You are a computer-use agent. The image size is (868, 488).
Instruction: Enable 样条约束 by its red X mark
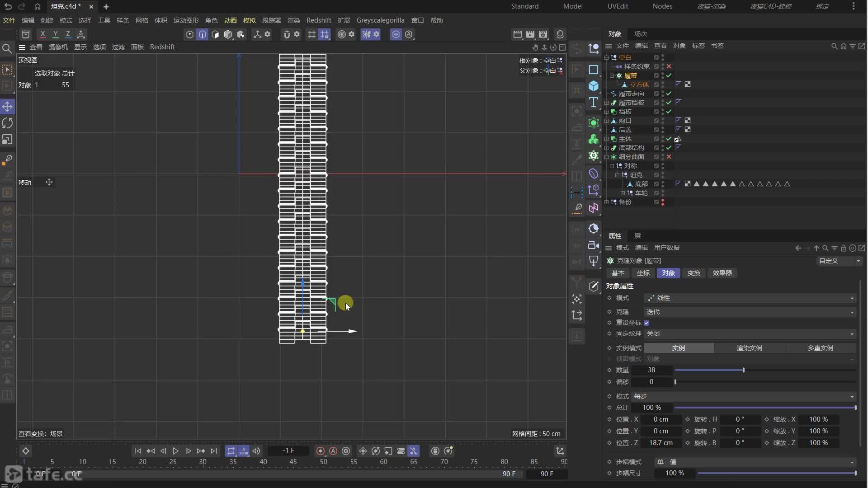669,66
